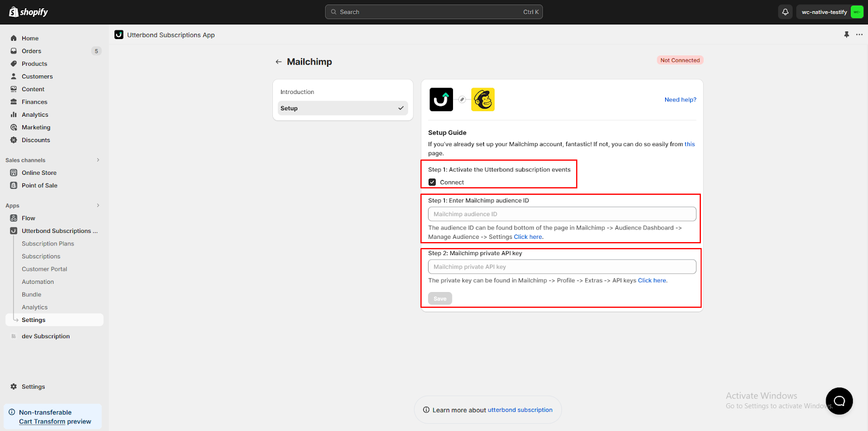868x431 pixels.
Task: Open the chat support bubble
Action: point(839,401)
